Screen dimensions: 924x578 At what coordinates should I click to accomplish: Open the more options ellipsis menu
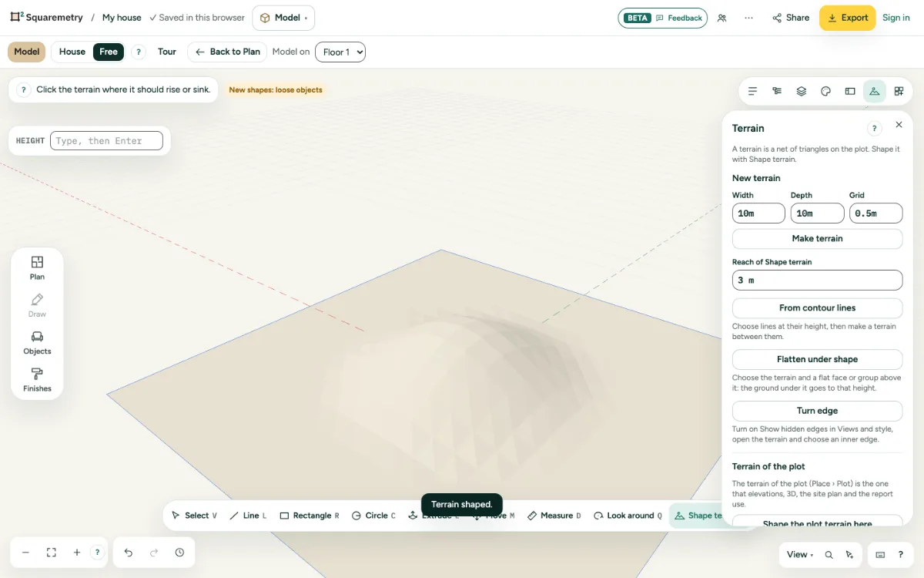[x=748, y=18]
